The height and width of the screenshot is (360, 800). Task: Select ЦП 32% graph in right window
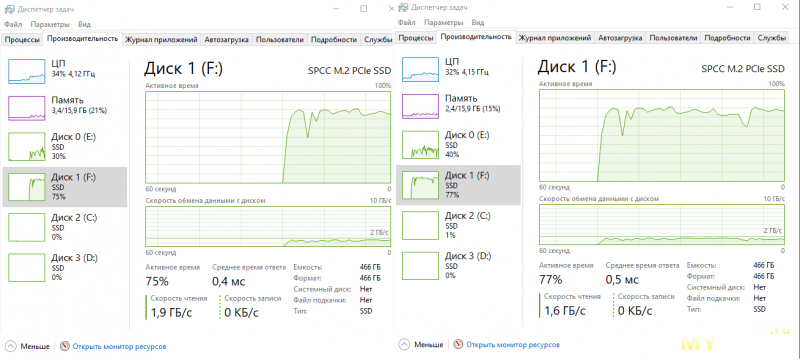point(420,69)
